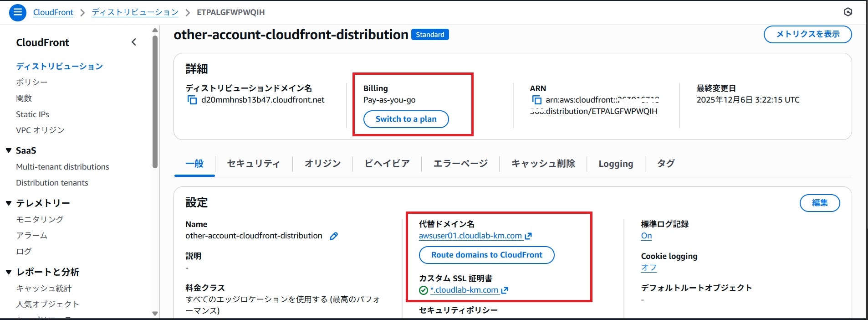The width and height of the screenshot is (868, 320).
Task: Click the sidebar scrollbar down arrow
Action: pos(155,314)
